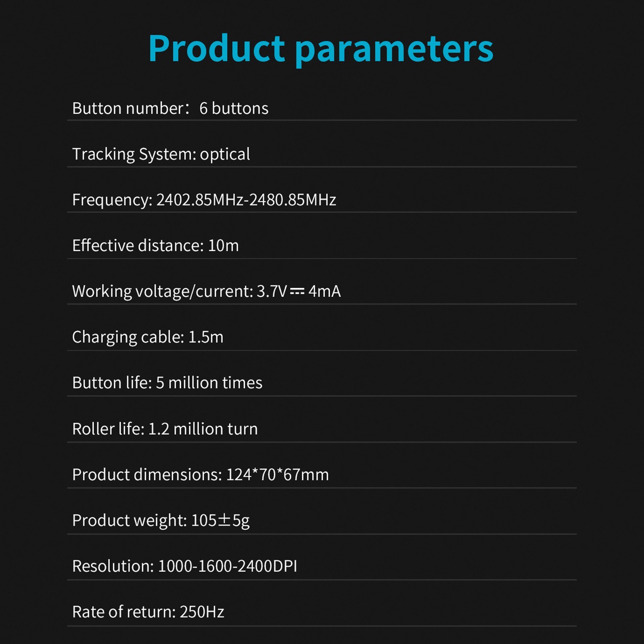Click the Tracking System optical text
644x644 pixels.
161,154
